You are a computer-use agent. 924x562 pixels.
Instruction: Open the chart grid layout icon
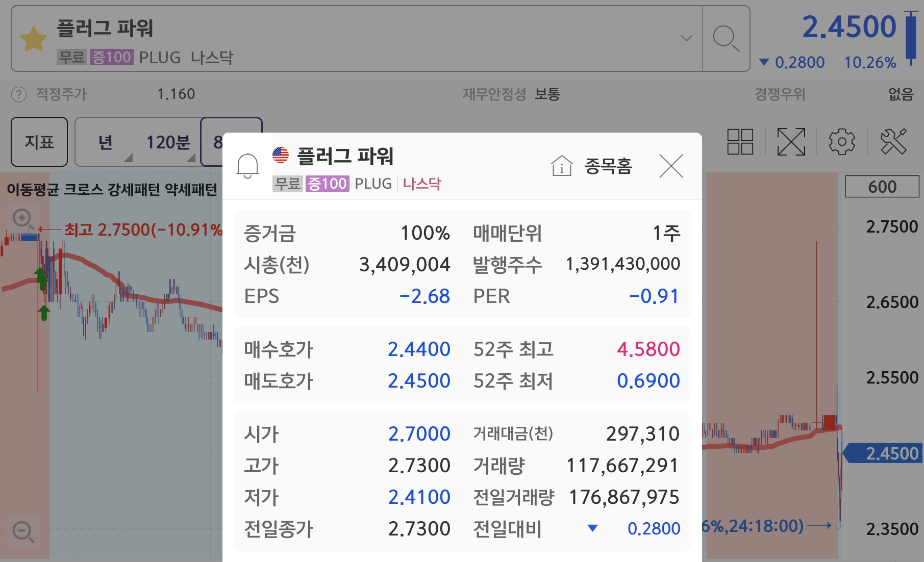point(740,142)
